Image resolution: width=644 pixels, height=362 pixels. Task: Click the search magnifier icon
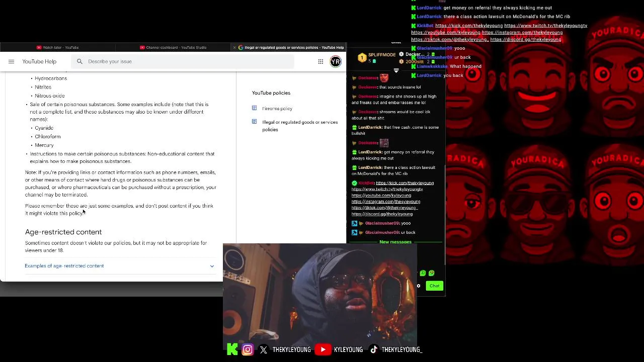coord(79,61)
